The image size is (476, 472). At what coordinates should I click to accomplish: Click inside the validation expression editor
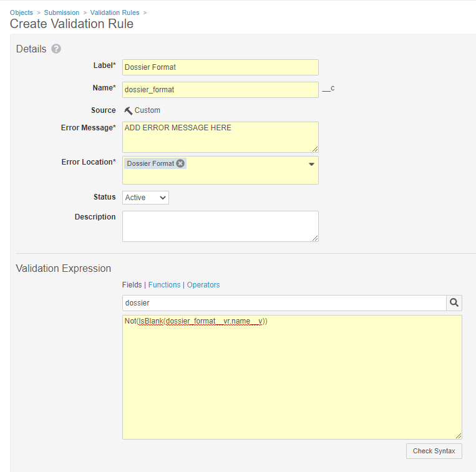coord(292,380)
